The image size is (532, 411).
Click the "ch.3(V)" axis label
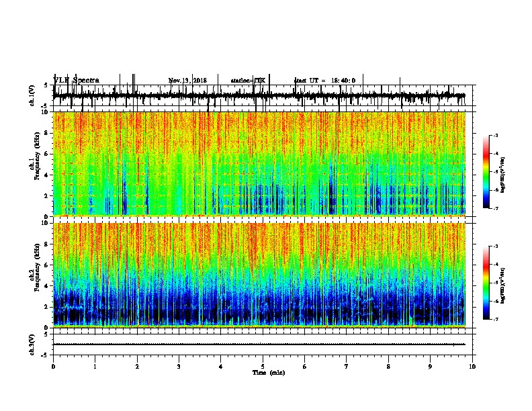point(32,345)
